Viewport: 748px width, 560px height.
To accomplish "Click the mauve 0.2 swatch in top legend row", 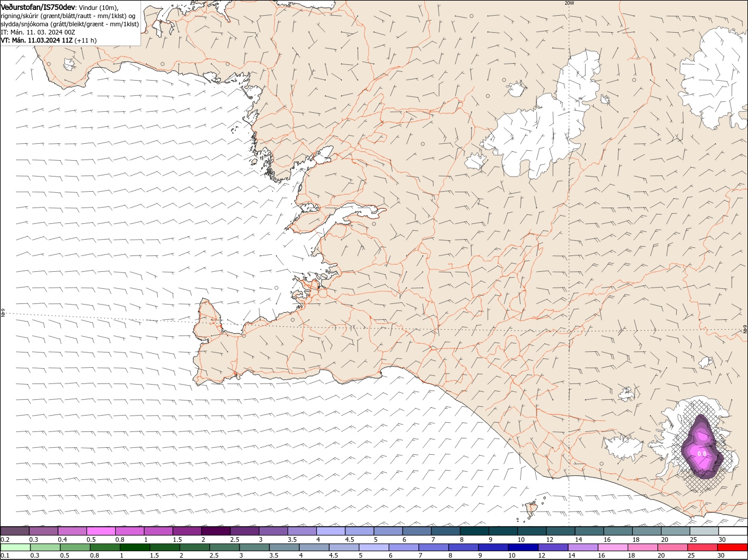I will (x=15, y=531).
